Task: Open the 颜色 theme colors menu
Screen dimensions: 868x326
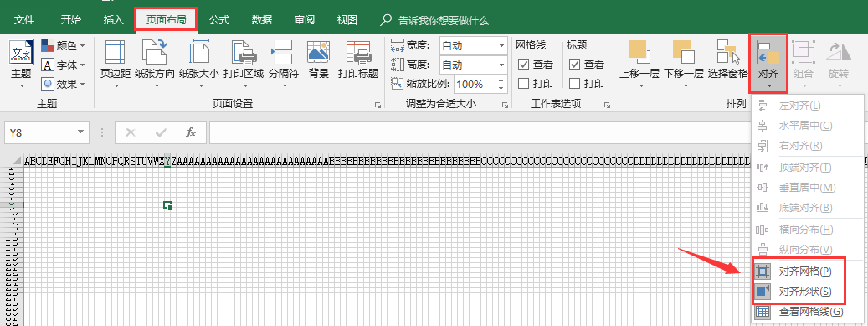Action: click(64, 45)
